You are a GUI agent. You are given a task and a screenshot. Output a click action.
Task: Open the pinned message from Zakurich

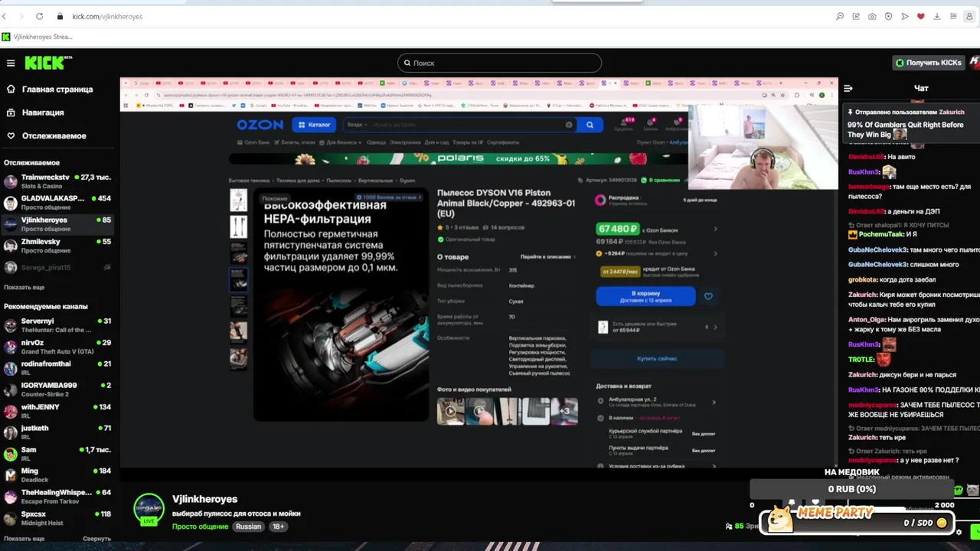click(x=912, y=124)
